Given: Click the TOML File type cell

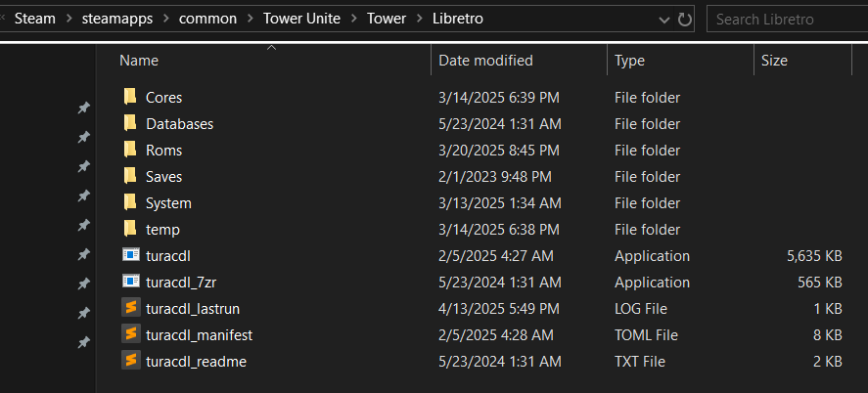Looking at the screenshot, I should (x=646, y=335).
